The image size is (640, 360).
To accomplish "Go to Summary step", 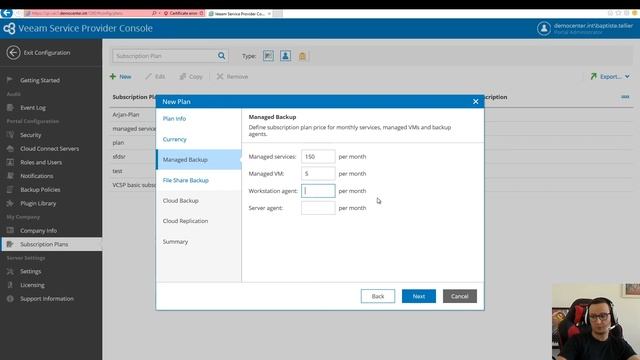I will [x=175, y=242].
